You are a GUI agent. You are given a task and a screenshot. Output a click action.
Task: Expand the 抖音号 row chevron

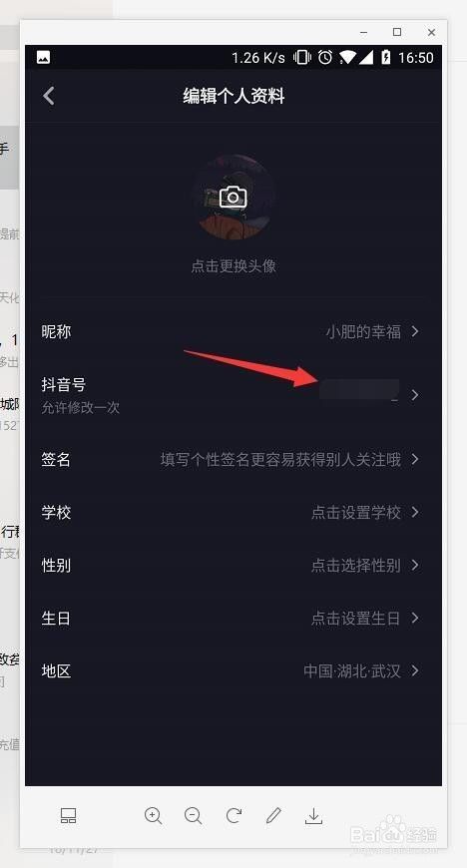[x=415, y=395]
